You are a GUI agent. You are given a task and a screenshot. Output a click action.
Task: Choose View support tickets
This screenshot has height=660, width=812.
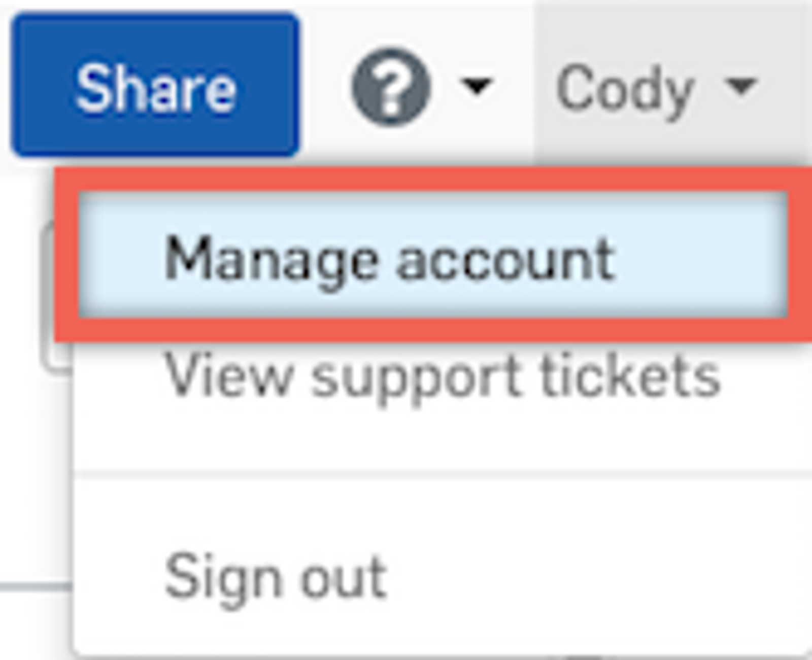[x=442, y=377]
